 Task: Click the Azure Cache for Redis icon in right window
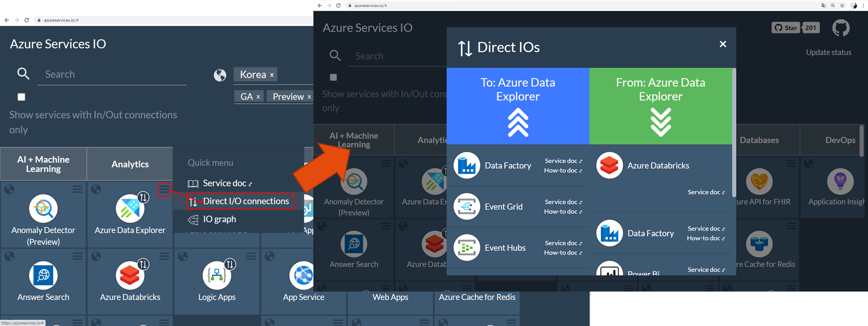pyautogui.click(x=759, y=244)
